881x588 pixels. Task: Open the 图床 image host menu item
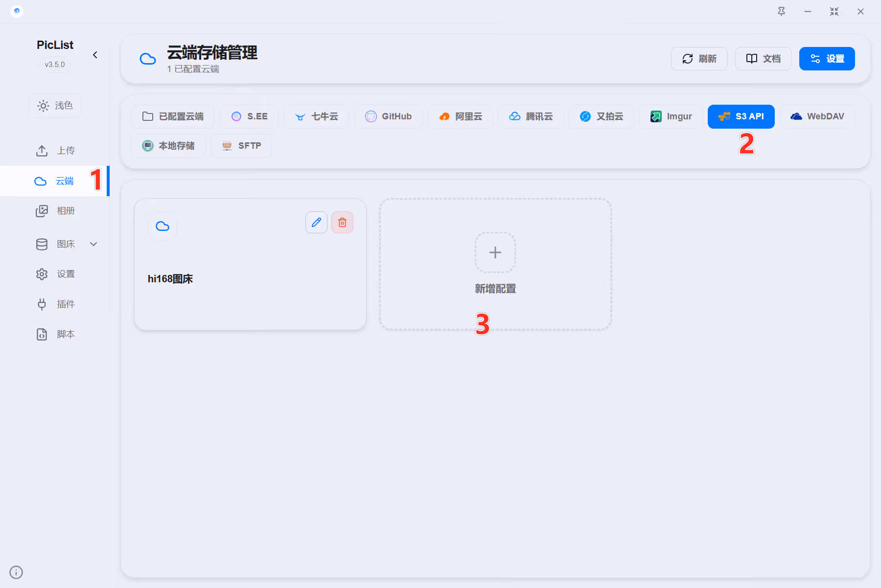(x=55, y=244)
